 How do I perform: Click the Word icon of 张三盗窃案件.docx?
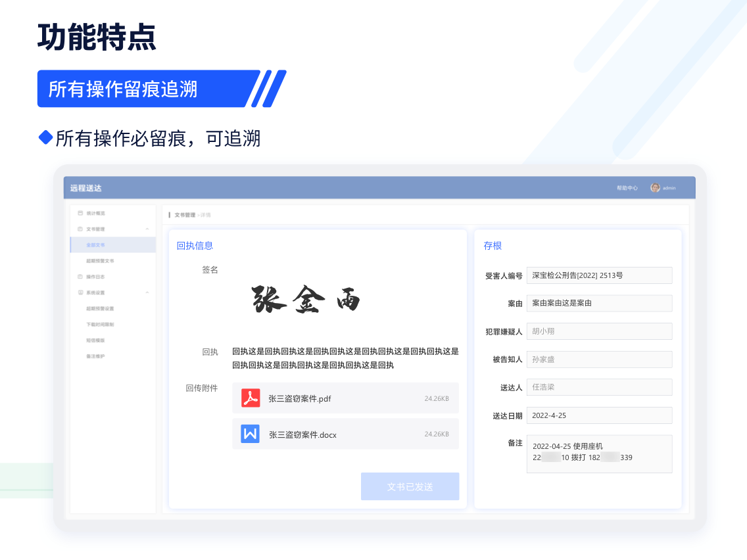251,434
